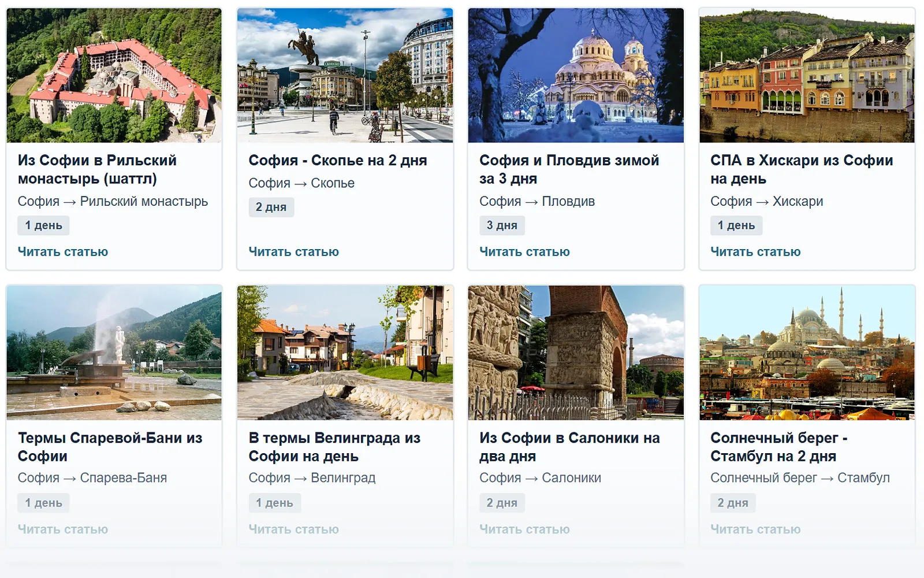Screen dimensions: 924x578
Task: Click 'Читать статью' on the Hisarya SPA card
Action: pos(755,251)
